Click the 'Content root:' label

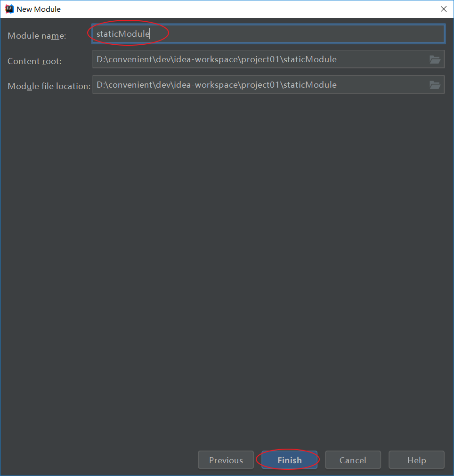34,61
